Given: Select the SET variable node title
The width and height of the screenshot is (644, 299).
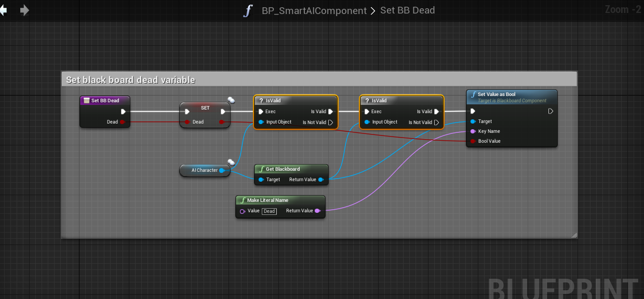Looking at the screenshot, I should click(x=205, y=108).
